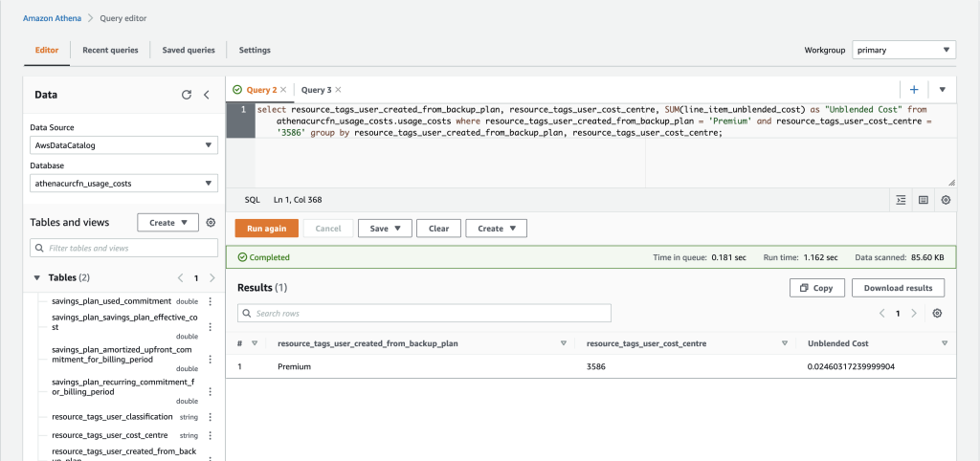Collapse the Data side panel
Screen dimensions: 980x461
(x=207, y=95)
